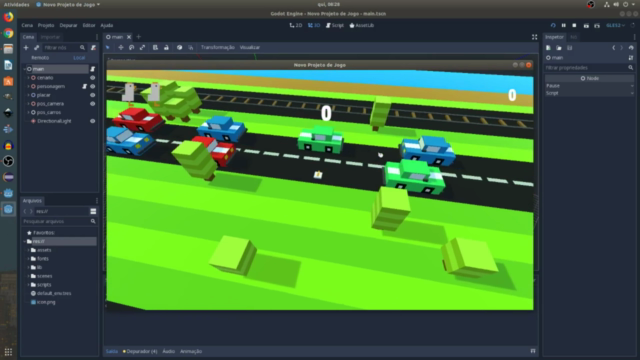Viewport: 640px width, 360px height.
Task: Add a new node with the plus icon
Action: click(26, 48)
